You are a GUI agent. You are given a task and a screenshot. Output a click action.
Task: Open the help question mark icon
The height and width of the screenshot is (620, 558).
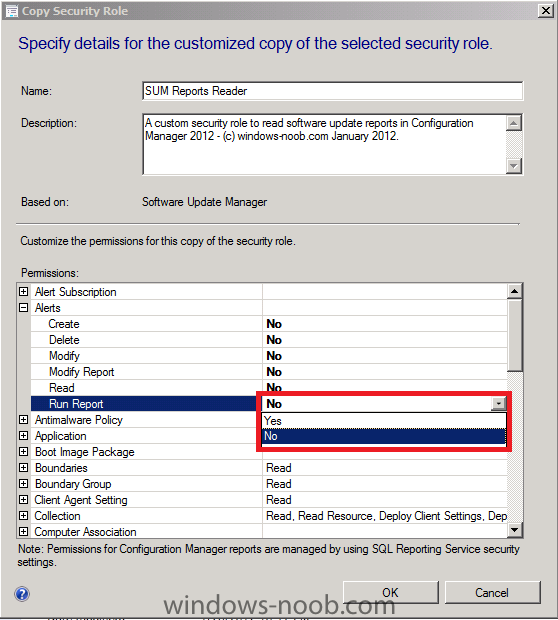[x=22, y=594]
